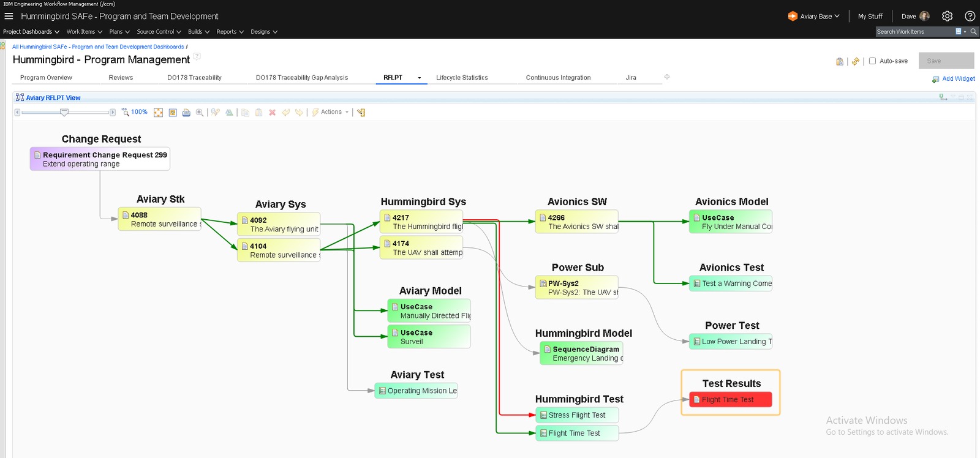Click the All Hummingbird SAFe dashboards breadcrumb link

click(x=98, y=47)
